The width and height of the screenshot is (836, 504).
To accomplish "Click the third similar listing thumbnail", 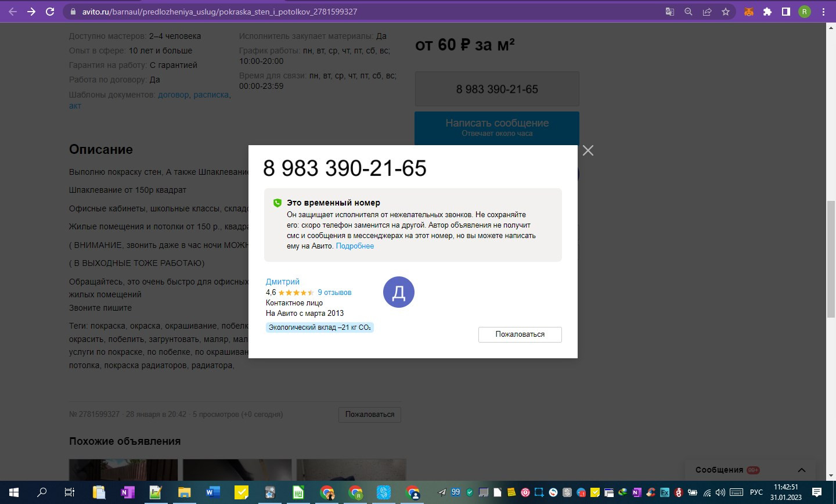I will click(351, 470).
